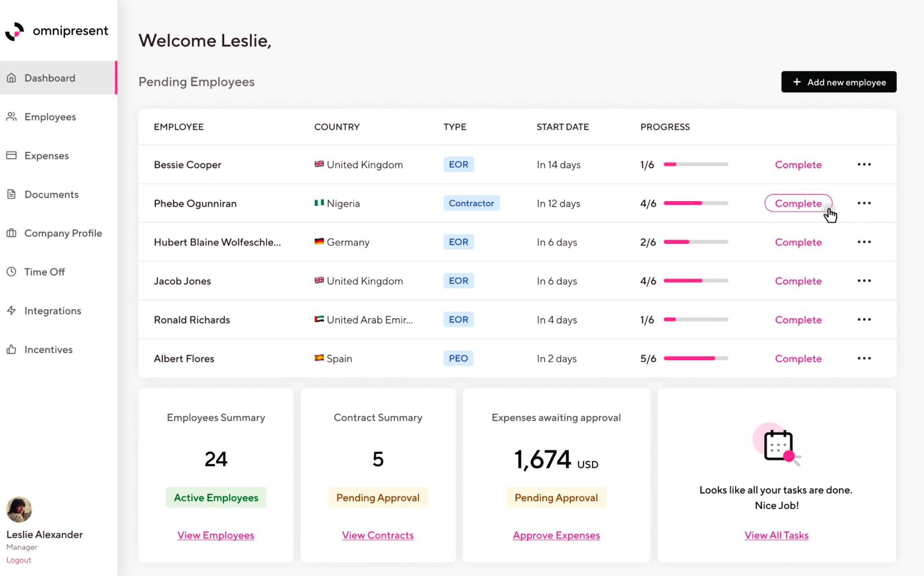
Task: Follow the Approve Expenses link
Action: tap(556, 535)
